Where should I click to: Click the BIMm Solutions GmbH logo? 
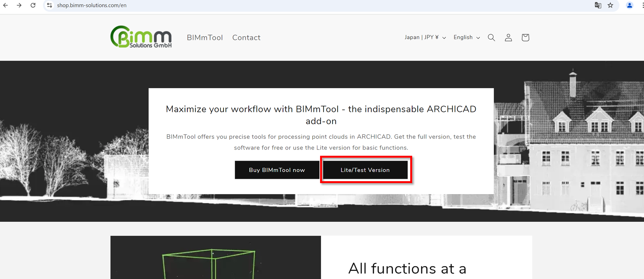click(141, 37)
